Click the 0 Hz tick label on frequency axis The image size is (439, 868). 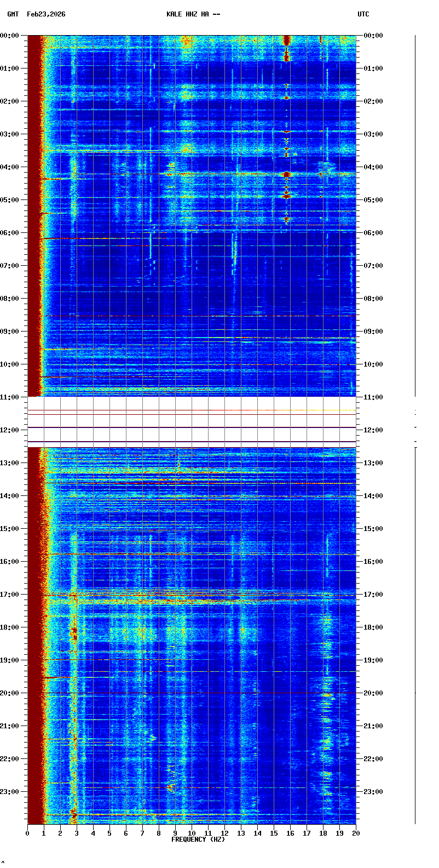pos(27,833)
